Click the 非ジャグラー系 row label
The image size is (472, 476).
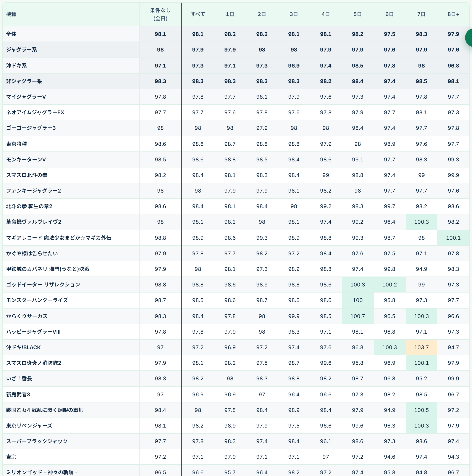(x=24, y=81)
